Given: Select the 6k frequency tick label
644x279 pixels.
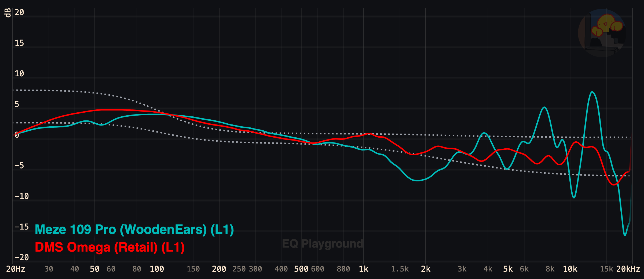Looking at the screenshot, I should 524,269.
